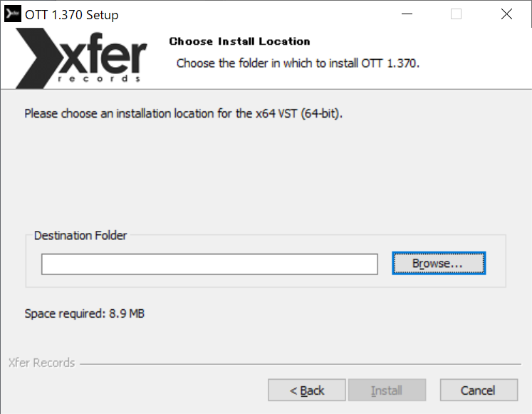Click the word 'records' under the logo
The image size is (532, 414).
tap(99, 78)
